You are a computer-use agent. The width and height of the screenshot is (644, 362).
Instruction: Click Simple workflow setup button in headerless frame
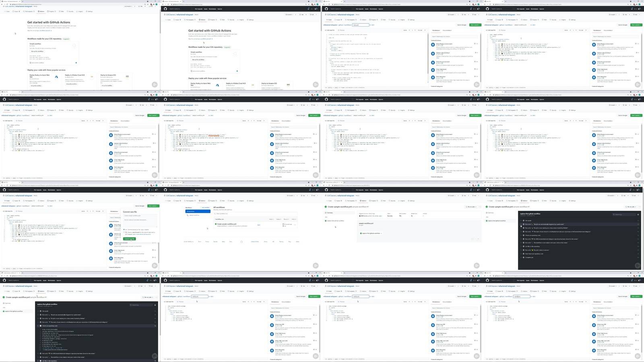tap(37, 51)
